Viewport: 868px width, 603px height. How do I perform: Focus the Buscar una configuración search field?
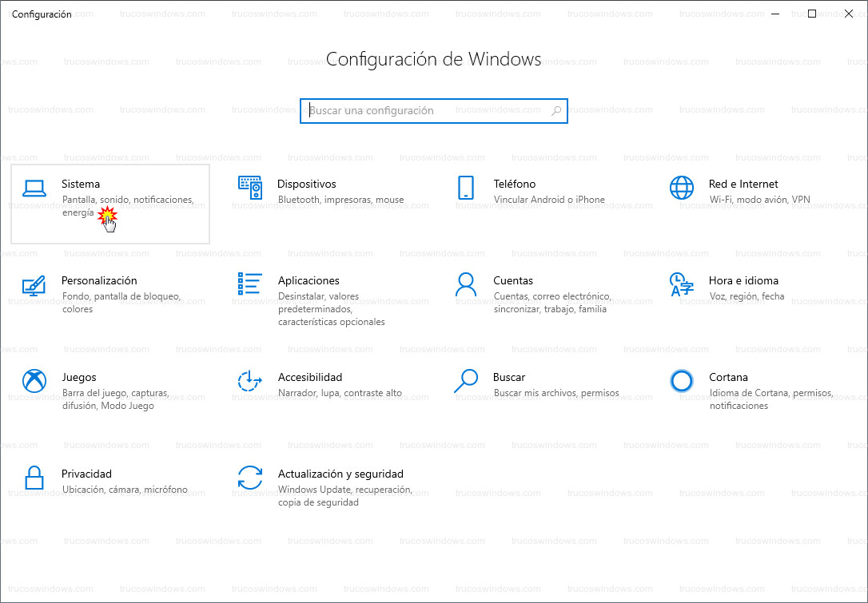(428, 111)
